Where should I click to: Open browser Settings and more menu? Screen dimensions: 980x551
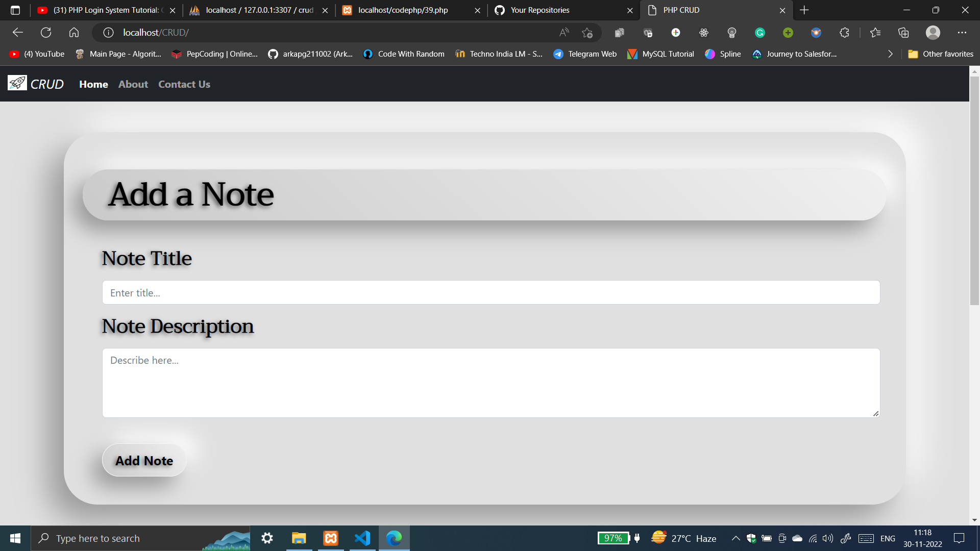[x=962, y=33]
